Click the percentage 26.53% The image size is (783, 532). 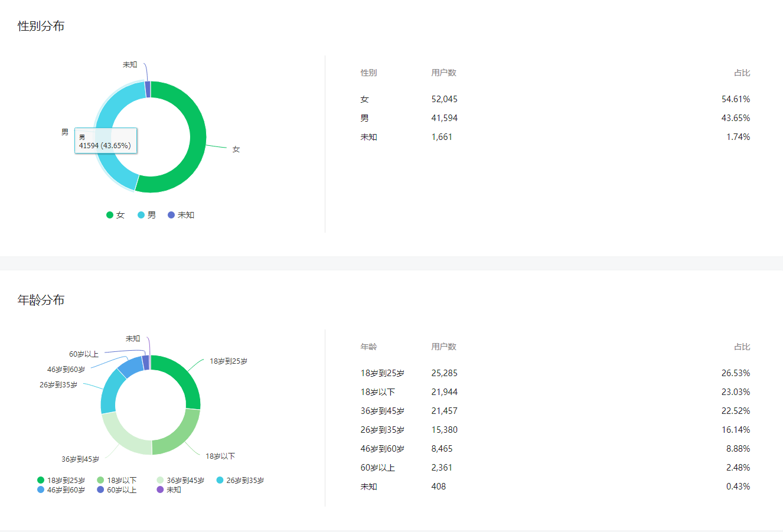tap(736, 373)
